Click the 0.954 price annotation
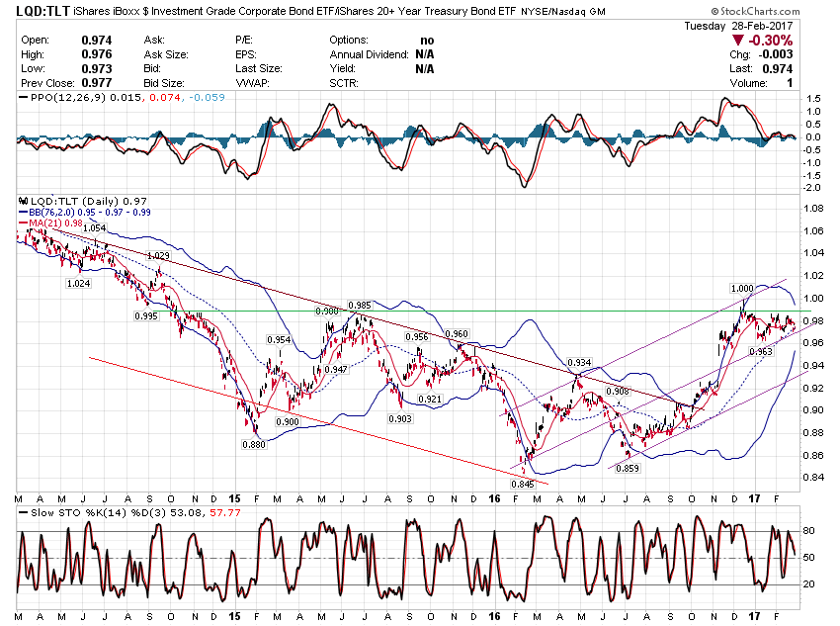The image size is (840, 626). 279,340
